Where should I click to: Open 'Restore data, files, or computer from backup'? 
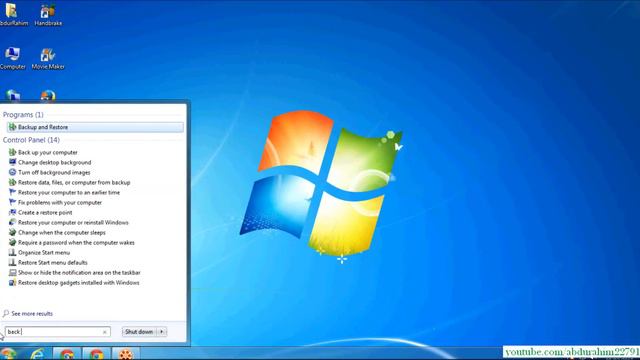74,182
